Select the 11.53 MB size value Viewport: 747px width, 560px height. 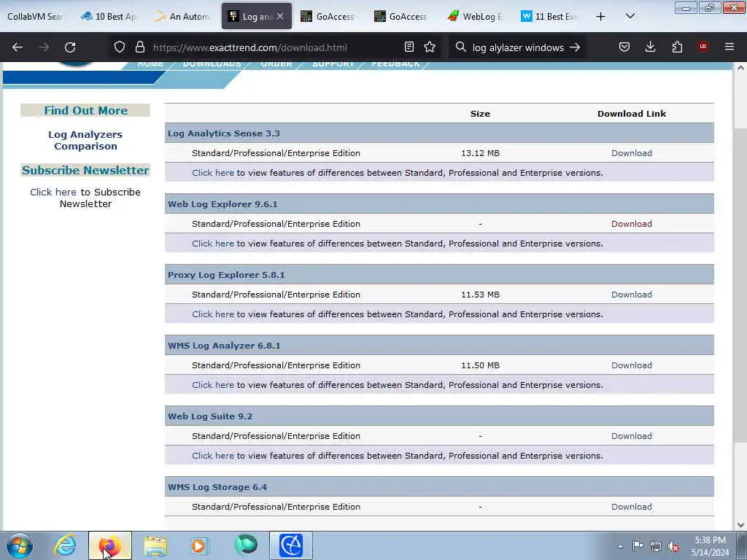click(480, 295)
